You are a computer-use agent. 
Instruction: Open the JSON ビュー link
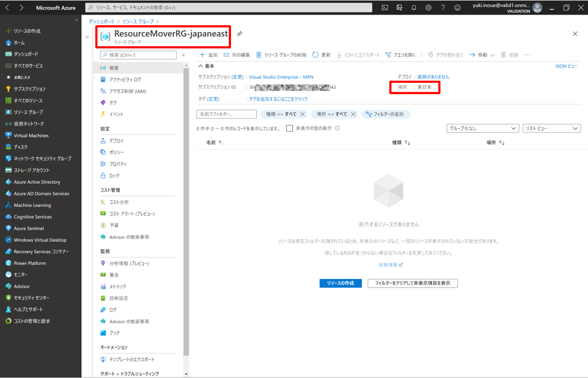pos(566,66)
